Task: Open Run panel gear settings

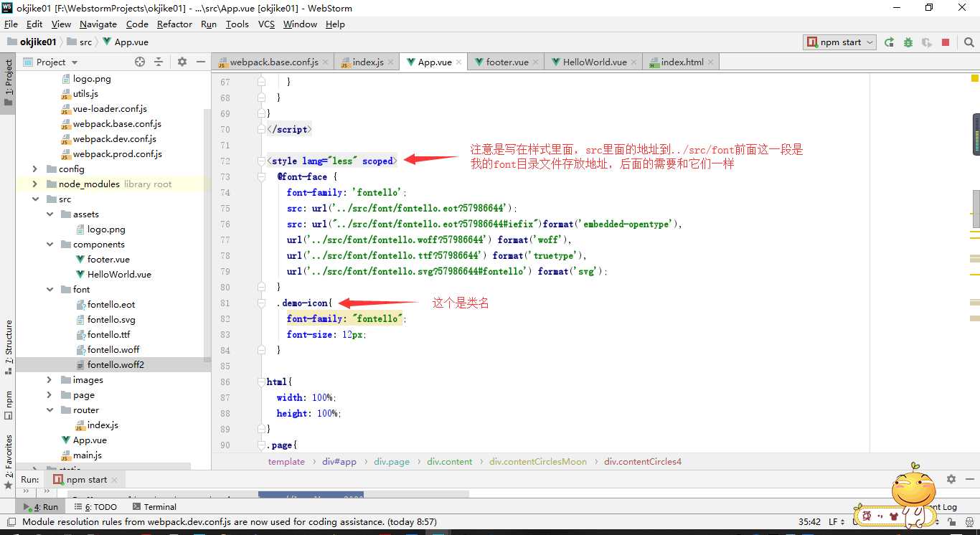Action: tap(951, 479)
